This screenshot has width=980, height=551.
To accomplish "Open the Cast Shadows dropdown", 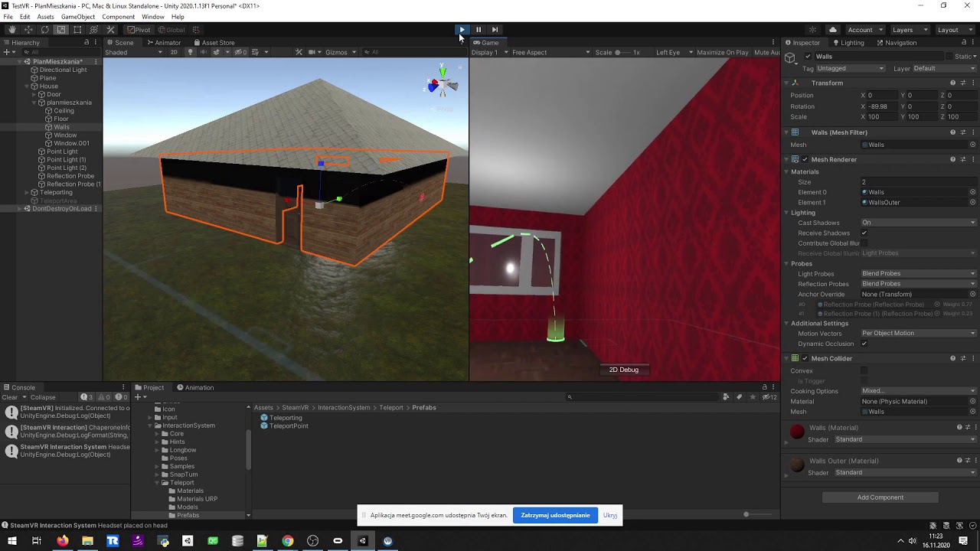I will coord(919,223).
